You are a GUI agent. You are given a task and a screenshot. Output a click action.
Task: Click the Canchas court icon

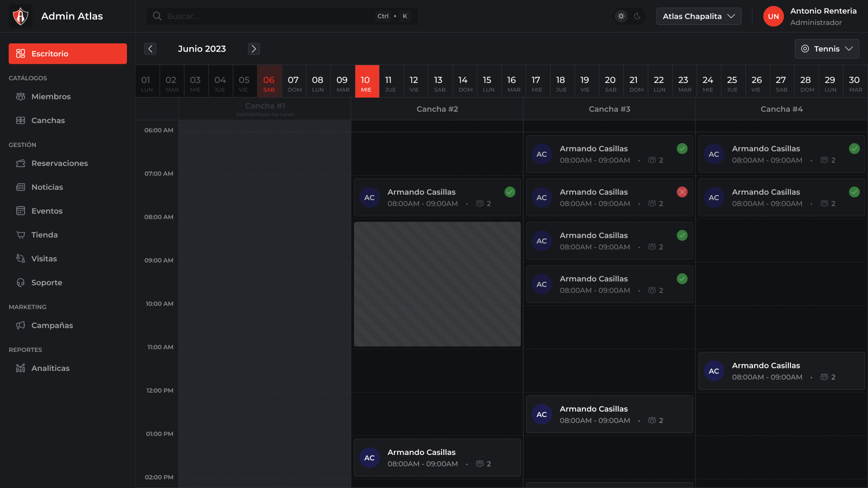click(x=21, y=120)
